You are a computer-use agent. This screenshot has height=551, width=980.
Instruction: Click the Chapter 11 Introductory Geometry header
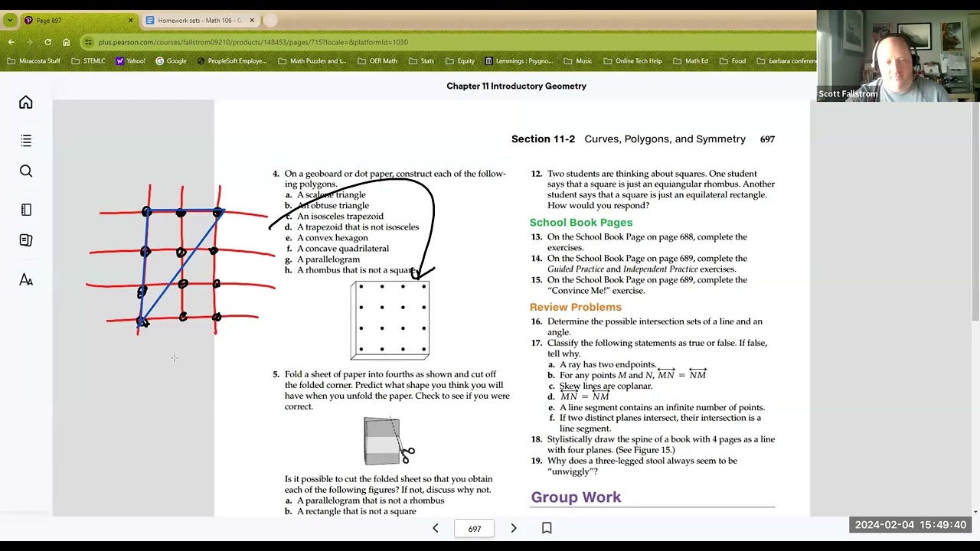pos(516,86)
